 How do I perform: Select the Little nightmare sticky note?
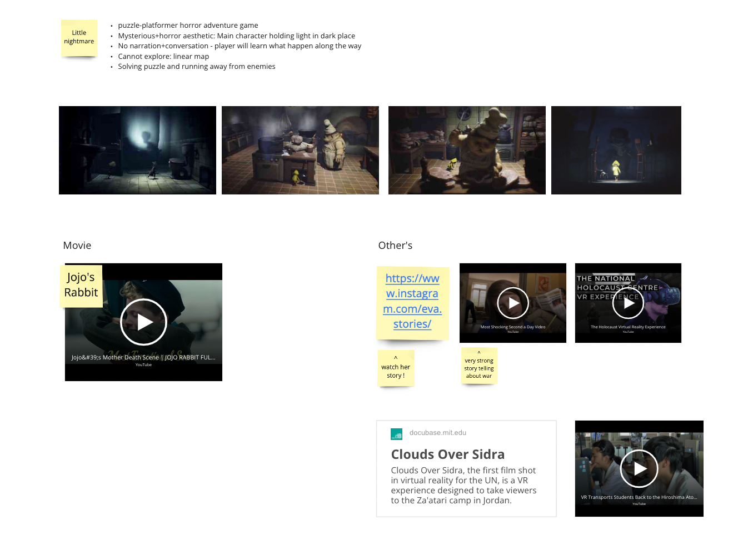click(x=79, y=38)
